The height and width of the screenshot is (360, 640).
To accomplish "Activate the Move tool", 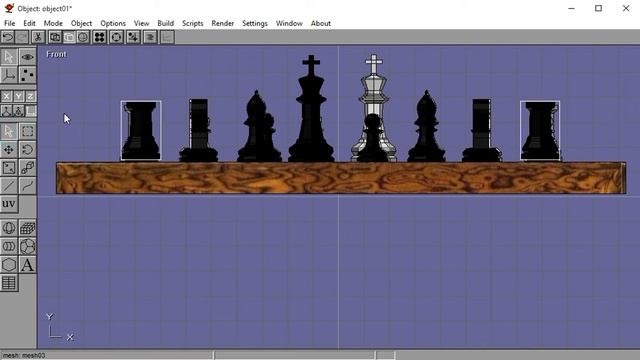I will [9, 150].
